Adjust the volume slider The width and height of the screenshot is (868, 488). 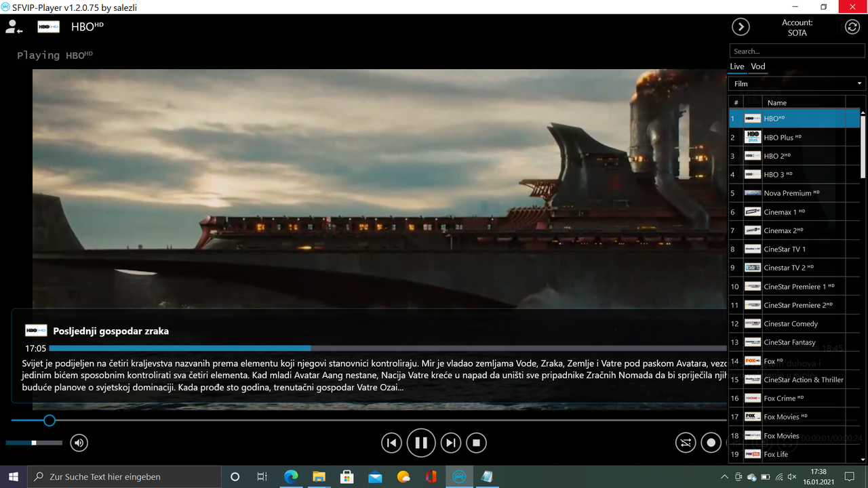(34, 443)
